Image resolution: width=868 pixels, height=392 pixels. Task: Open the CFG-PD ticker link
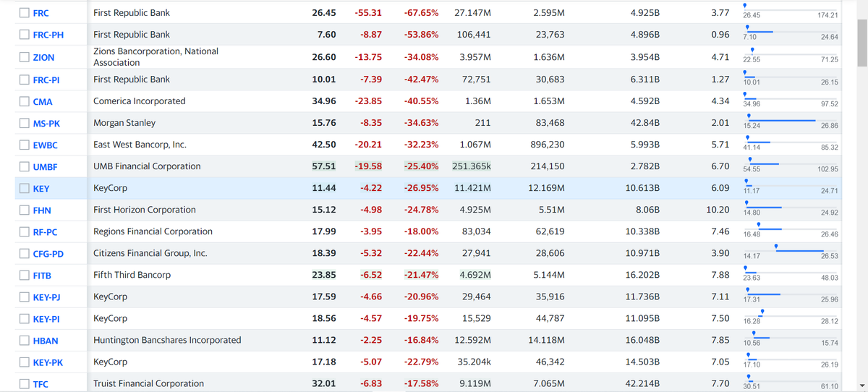[48, 255]
